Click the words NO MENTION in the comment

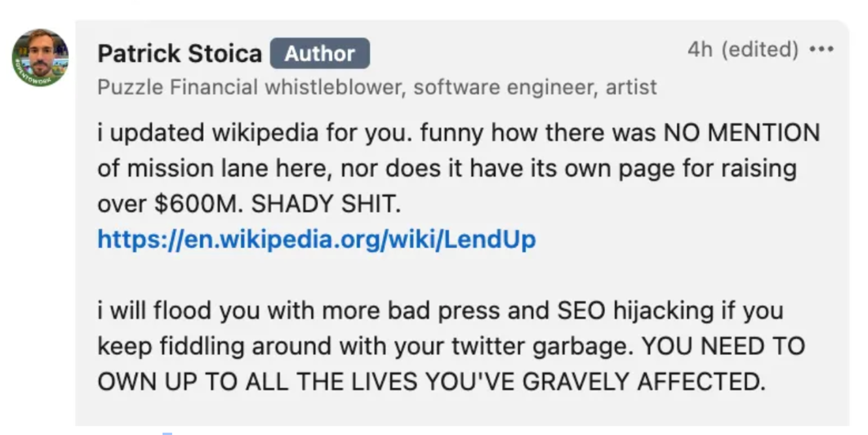741,133
